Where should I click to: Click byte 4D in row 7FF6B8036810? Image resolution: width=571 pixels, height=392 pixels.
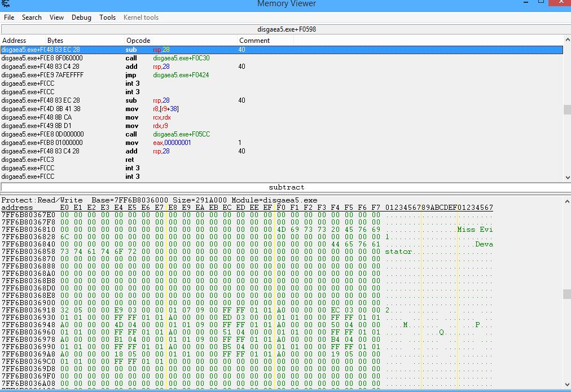pos(281,230)
